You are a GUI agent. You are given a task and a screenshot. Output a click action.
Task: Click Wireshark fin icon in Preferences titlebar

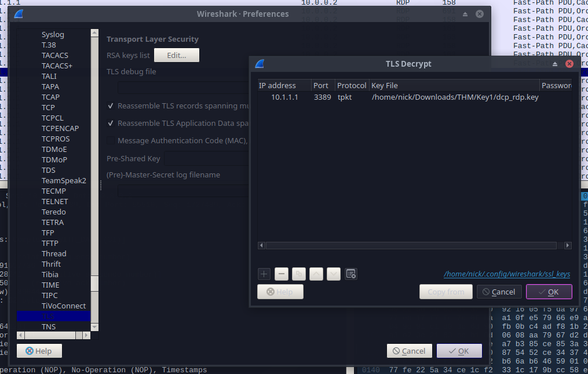19,14
